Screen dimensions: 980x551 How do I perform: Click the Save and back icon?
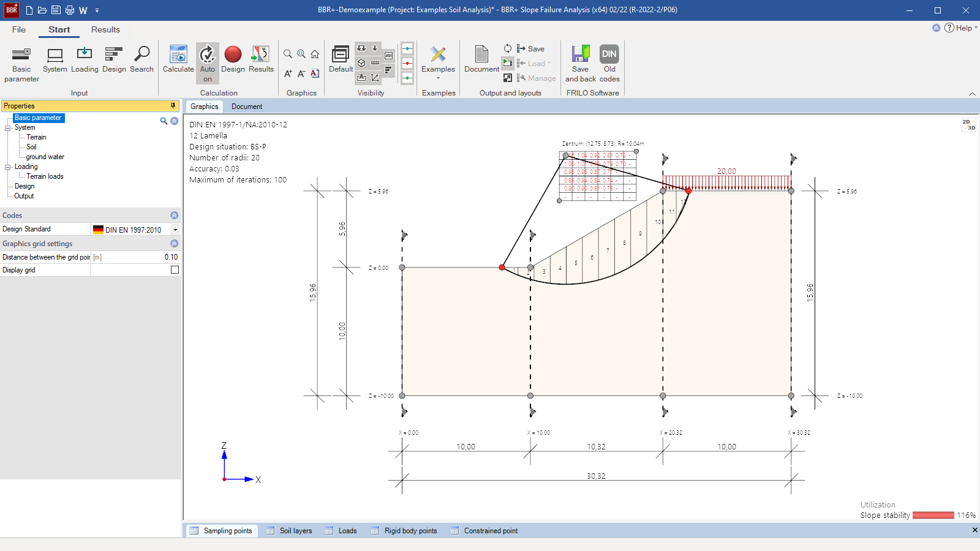[x=580, y=64]
